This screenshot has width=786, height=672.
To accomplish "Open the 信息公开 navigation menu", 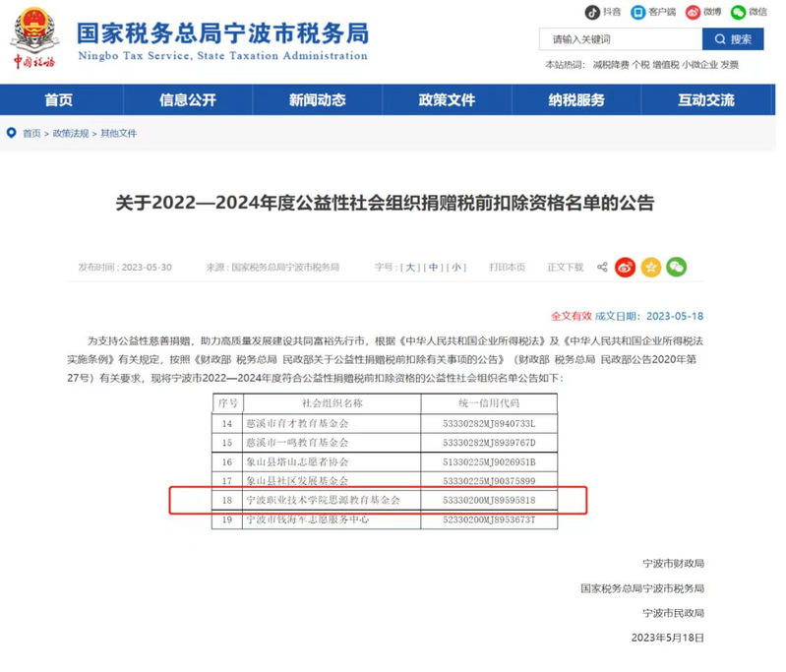I will click(189, 100).
